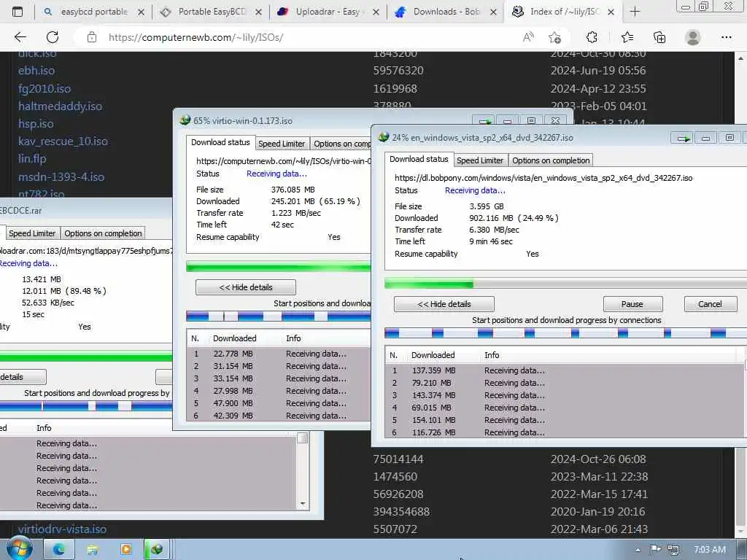Open the ebh.iso link
This screenshot has height=560, width=747.
click(x=36, y=71)
